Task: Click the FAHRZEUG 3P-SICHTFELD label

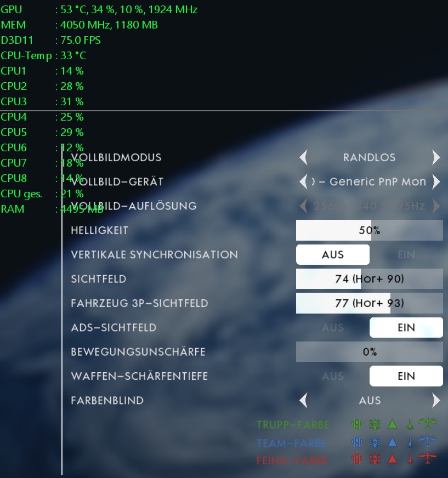Action: pos(139,303)
